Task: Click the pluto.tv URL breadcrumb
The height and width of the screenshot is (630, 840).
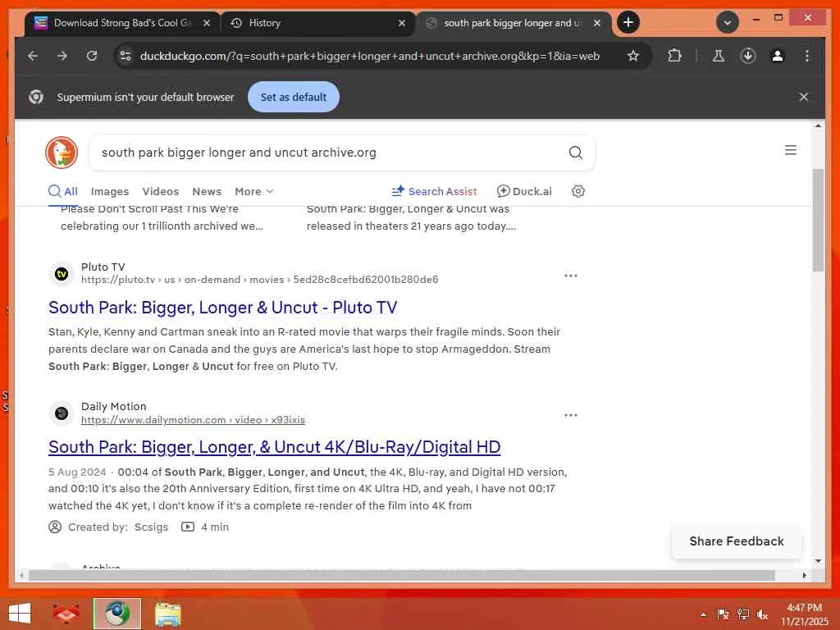Action: pos(259,279)
